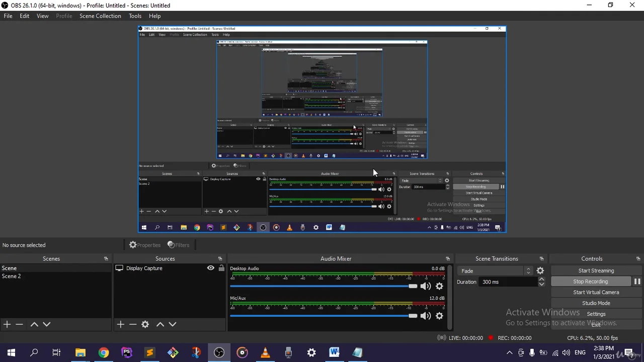Open Mic/Aux settings gear

(x=439, y=316)
